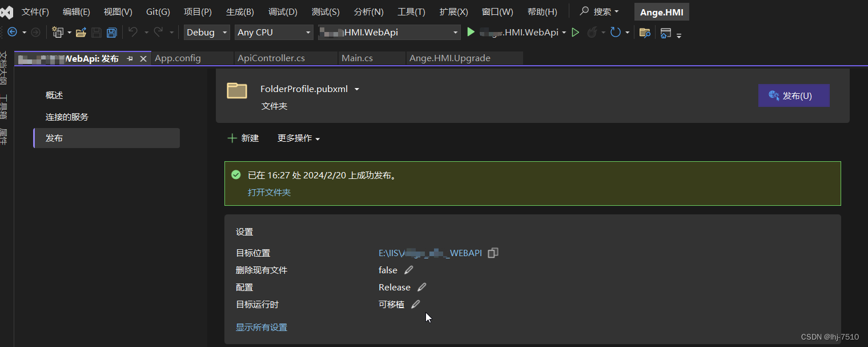The width and height of the screenshot is (868, 347).
Task: Open the Find in Files toolbar icon
Action: click(x=644, y=33)
